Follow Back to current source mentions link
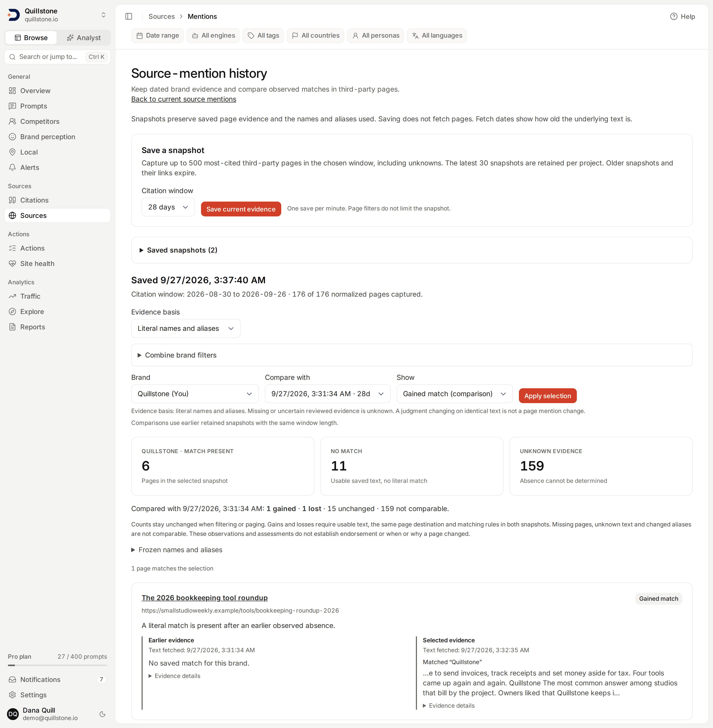 (183, 99)
